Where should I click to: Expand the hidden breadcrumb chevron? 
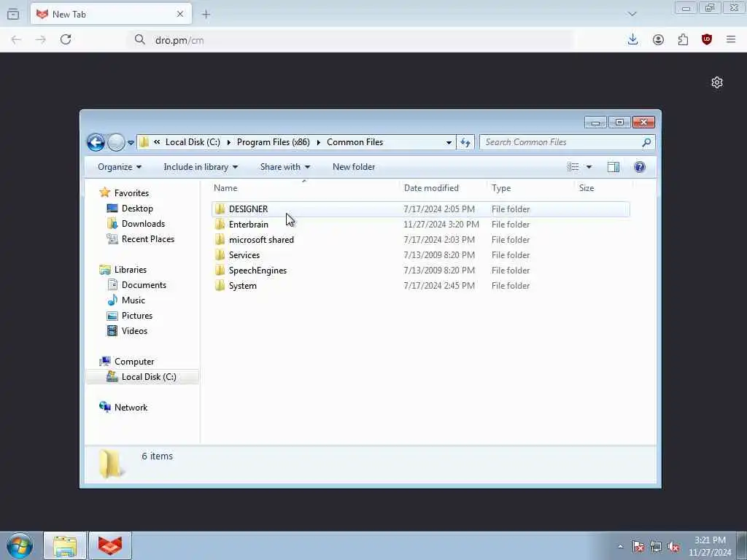157,142
